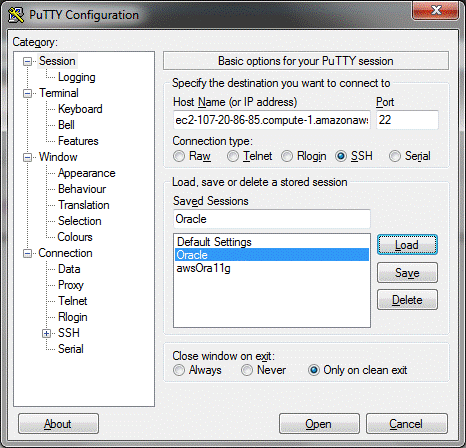Select Default Settings in session list
This screenshot has width=466, height=448.
point(272,242)
